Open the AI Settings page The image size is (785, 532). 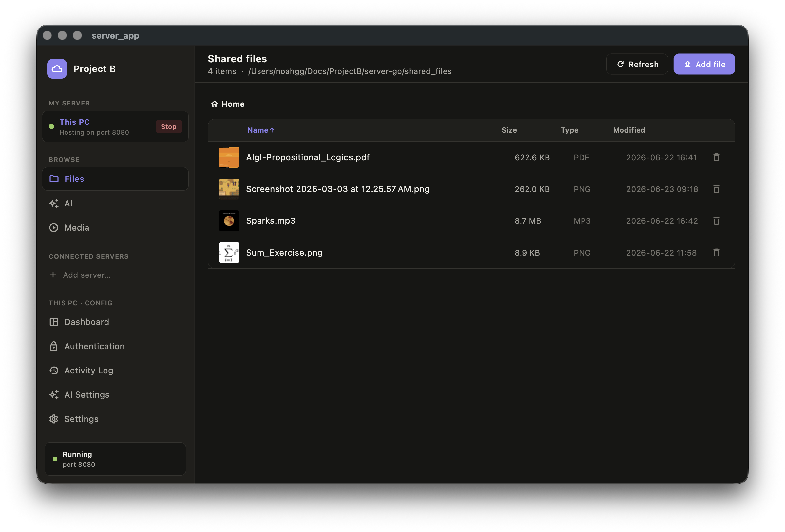(115, 395)
